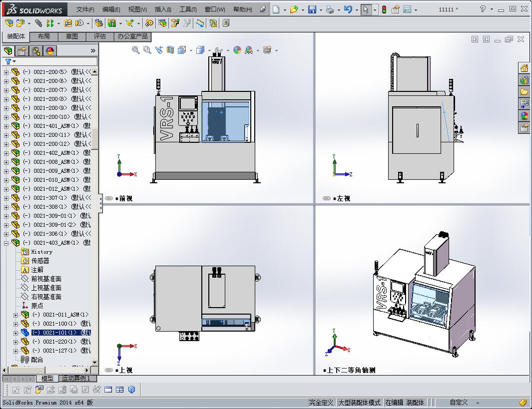Expand the 0021-011_ASM<1> subassembly node
The image size is (532, 409).
[15, 315]
